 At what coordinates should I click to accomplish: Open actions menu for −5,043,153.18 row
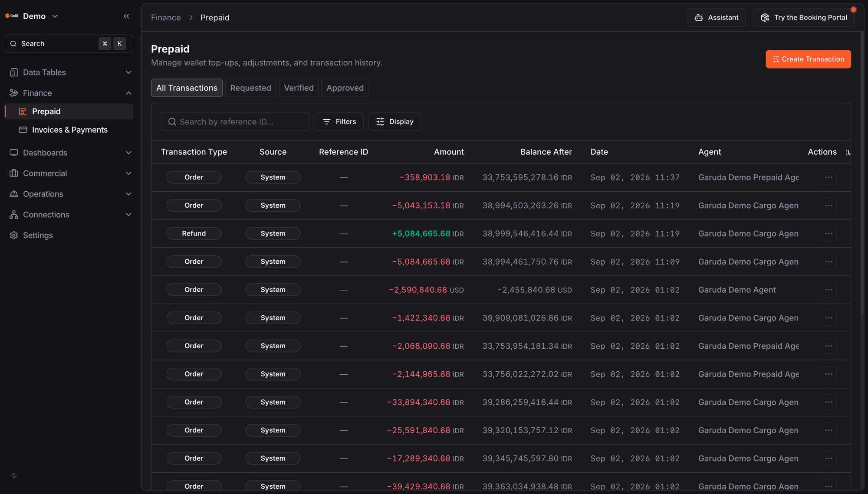(829, 205)
